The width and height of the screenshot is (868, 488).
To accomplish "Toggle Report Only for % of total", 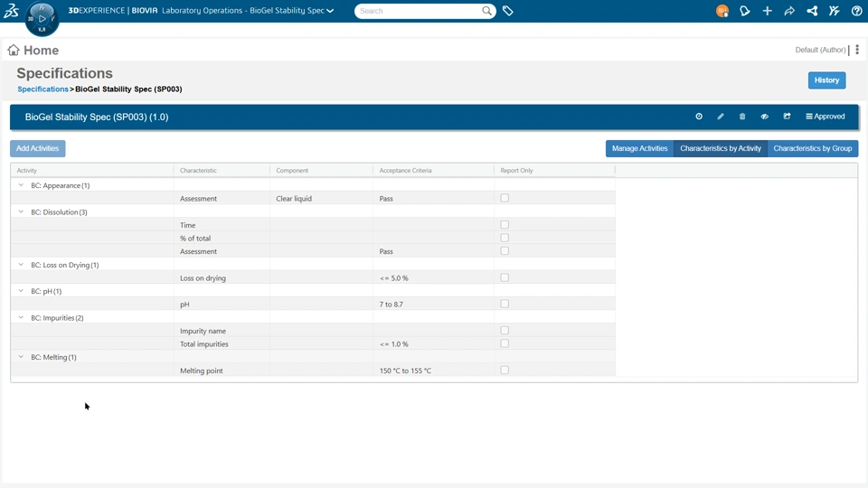I will click(x=505, y=238).
